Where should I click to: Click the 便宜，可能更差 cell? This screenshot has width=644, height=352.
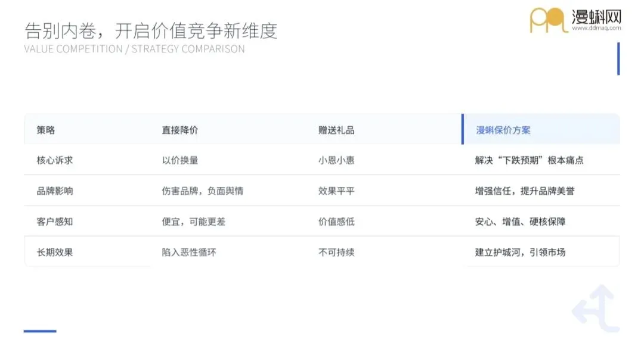(193, 222)
